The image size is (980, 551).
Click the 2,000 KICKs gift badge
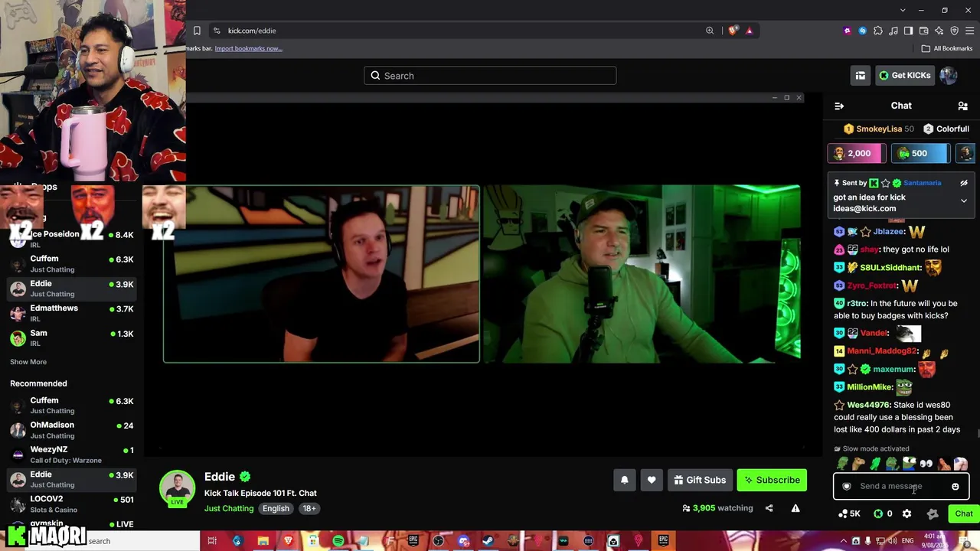pyautogui.click(x=857, y=153)
